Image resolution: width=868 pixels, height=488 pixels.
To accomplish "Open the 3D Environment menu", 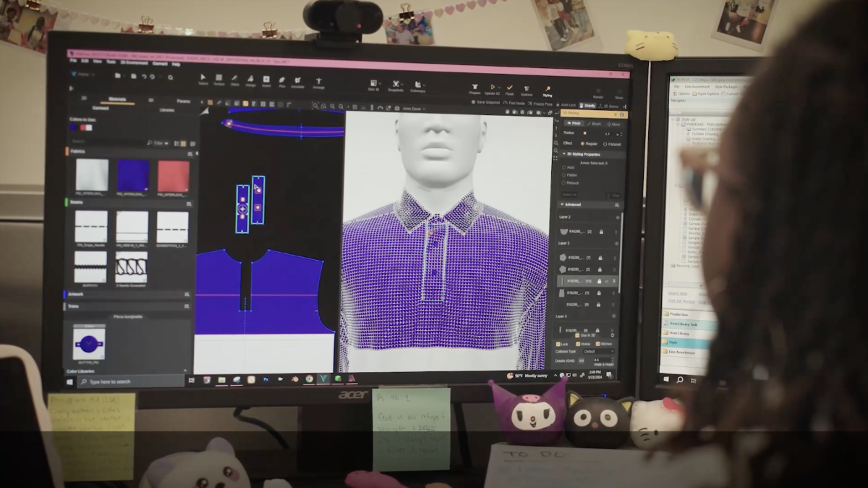I will (134, 62).
